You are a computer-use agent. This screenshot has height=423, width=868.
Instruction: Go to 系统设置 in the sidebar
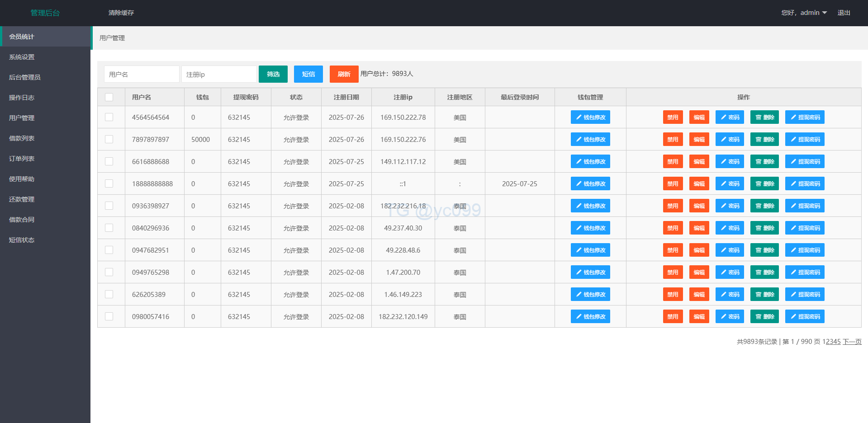(22, 57)
